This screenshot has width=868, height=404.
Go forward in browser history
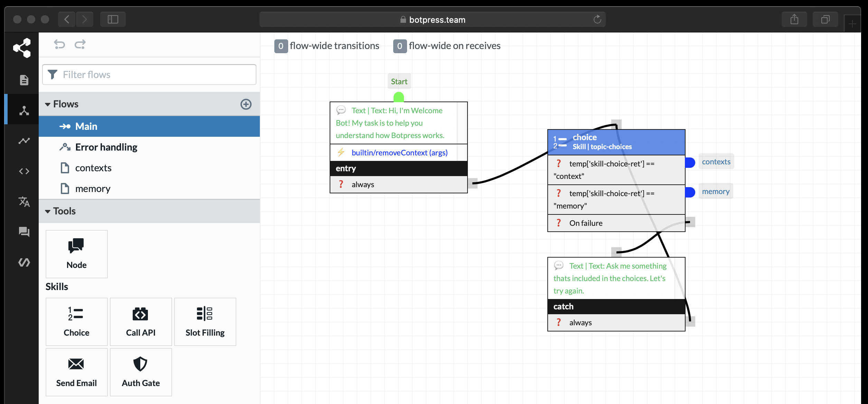(x=85, y=19)
